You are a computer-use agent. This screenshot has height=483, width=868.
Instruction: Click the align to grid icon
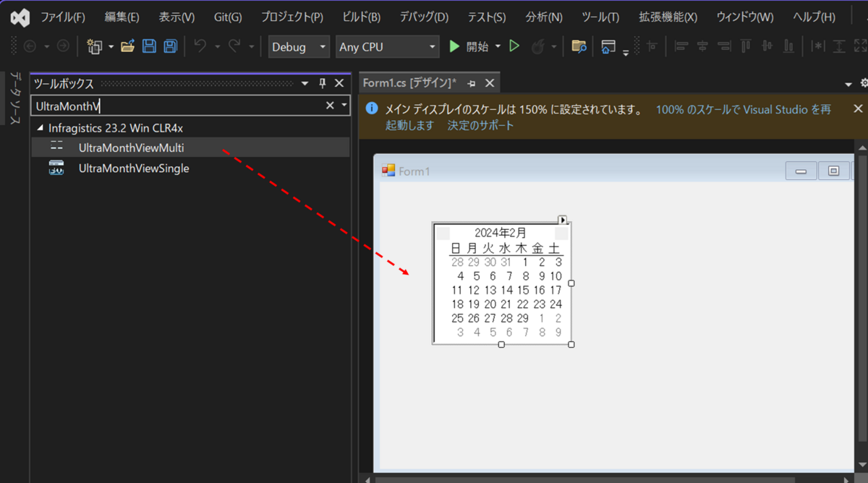tap(652, 46)
